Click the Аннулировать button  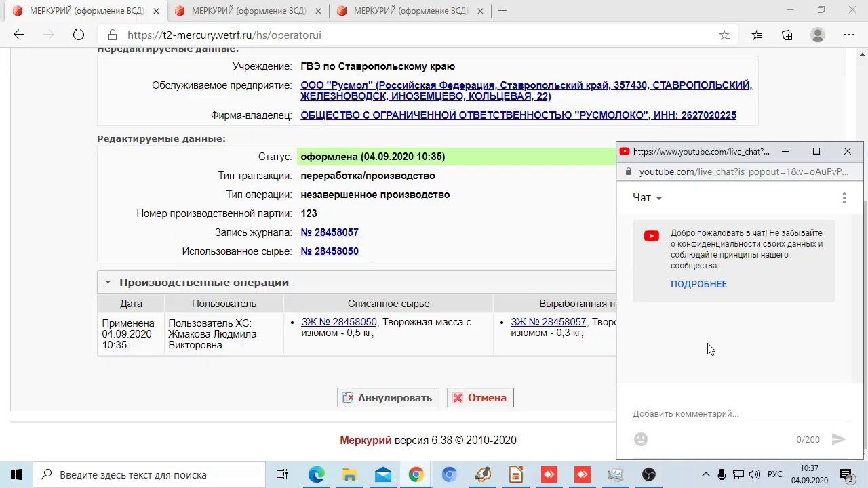(x=388, y=398)
